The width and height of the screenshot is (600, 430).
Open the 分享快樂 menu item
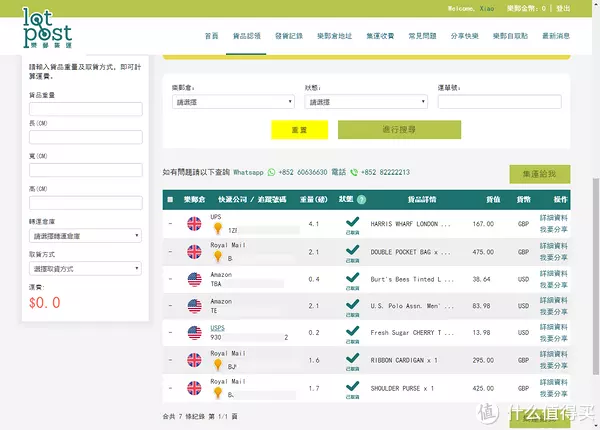click(x=464, y=36)
